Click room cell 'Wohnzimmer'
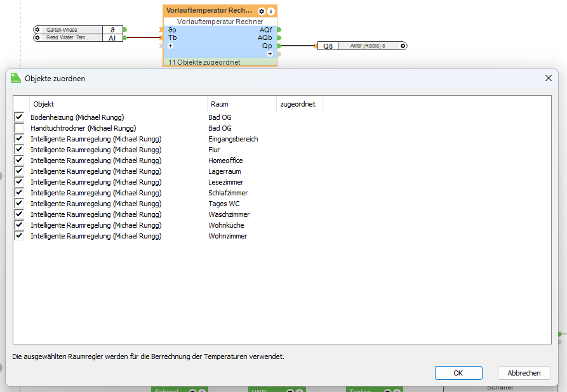The width and height of the screenshot is (567, 392). 228,236
